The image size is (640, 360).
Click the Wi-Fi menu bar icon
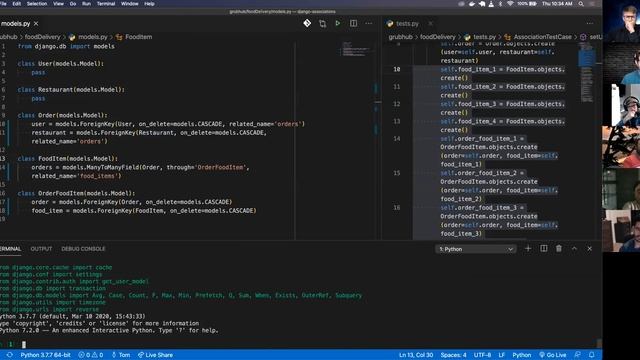(x=510, y=4)
